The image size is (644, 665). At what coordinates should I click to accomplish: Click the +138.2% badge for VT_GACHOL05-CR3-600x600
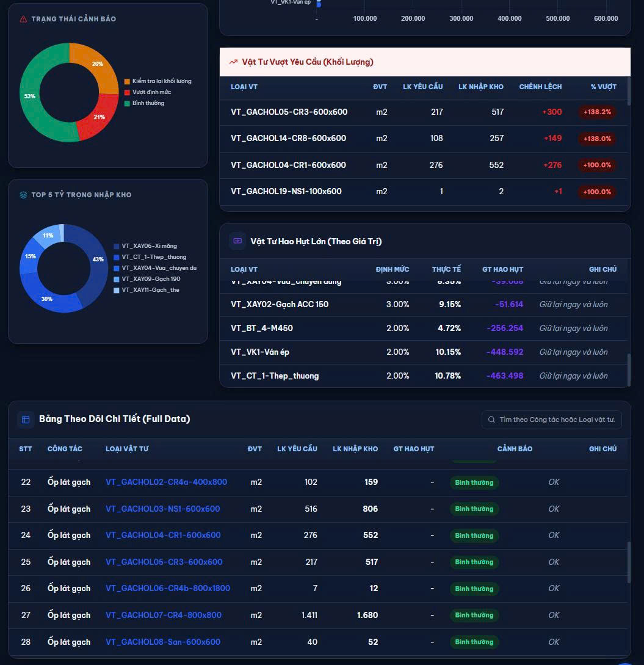[x=597, y=112]
